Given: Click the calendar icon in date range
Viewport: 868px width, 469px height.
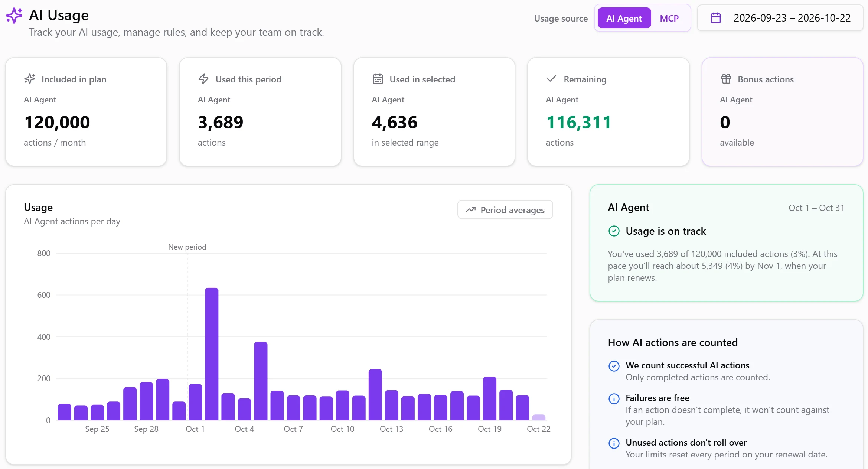Looking at the screenshot, I should (x=715, y=18).
